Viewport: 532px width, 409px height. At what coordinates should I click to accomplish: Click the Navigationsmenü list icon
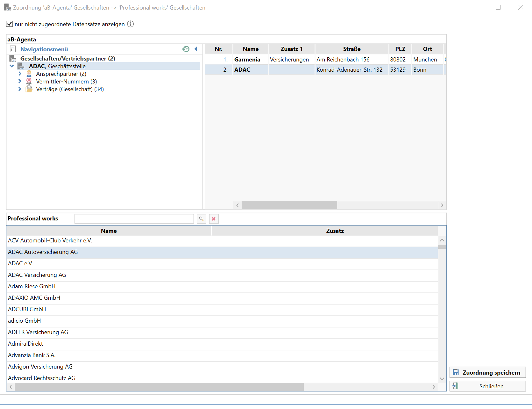click(13, 49)
